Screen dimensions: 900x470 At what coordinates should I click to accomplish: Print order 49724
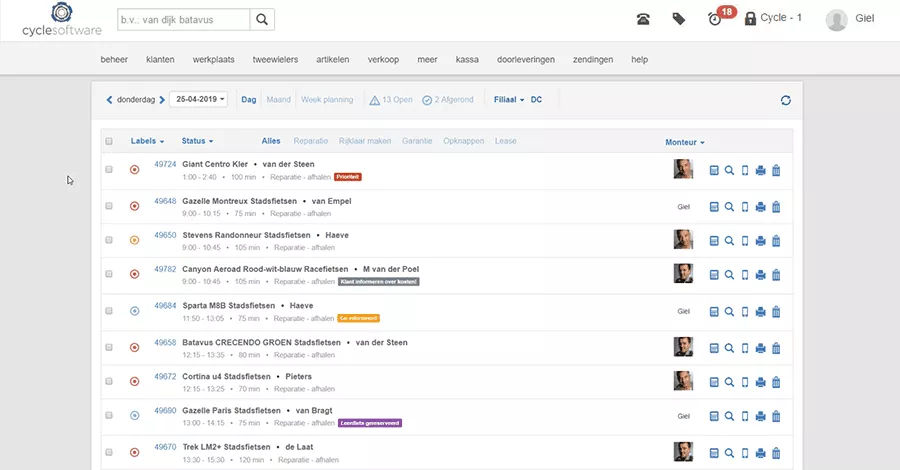point(761,170)
